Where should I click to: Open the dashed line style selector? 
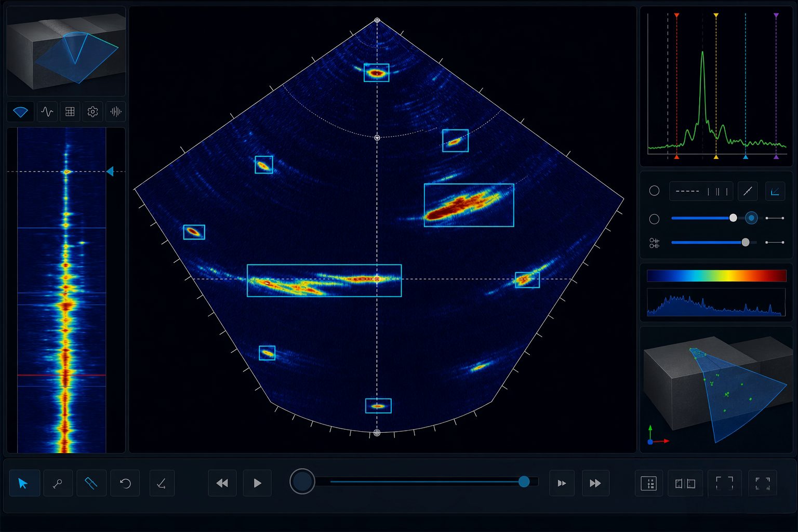coord(701,191)
